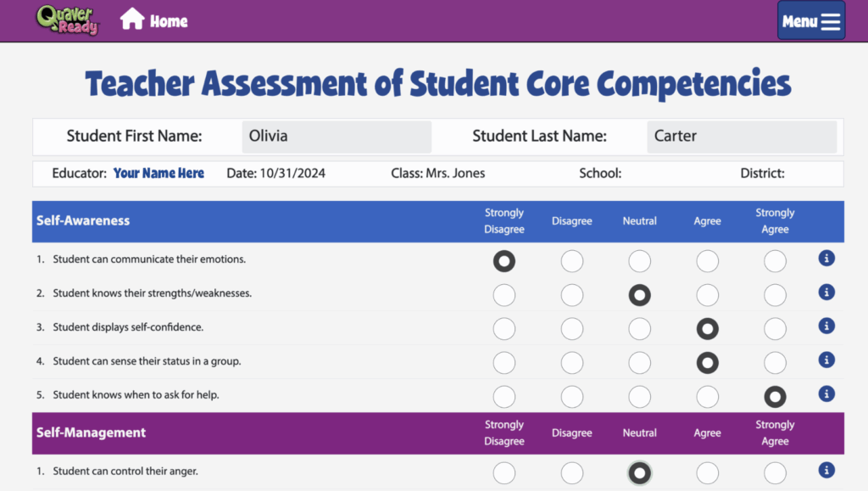Image resolution: width=868 pixels, height=491 pixels.
Task: Choose Neutral for displays self-confidence
Action: pos(640,328)
